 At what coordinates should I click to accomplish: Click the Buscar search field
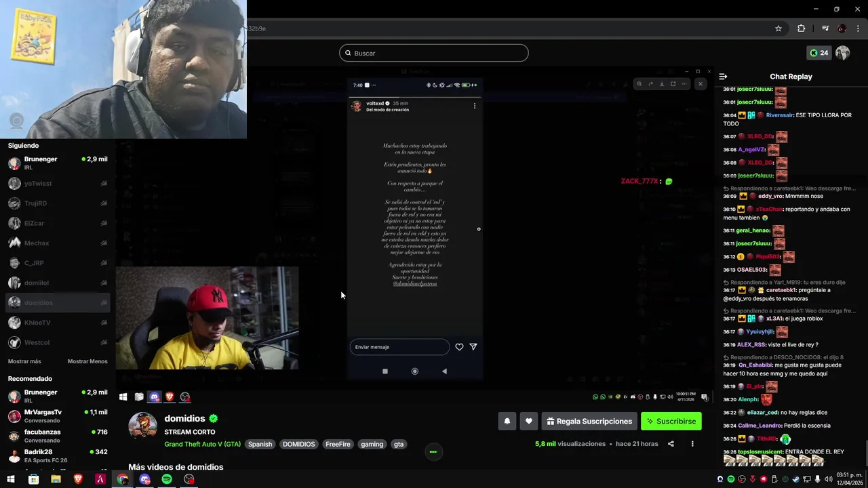[433, 53]
